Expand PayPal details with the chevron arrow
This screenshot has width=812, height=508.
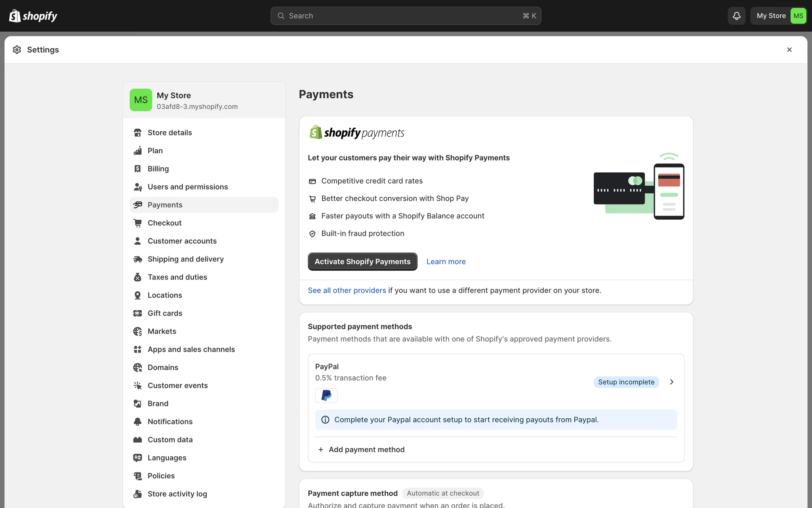click(x=672, y=382)
